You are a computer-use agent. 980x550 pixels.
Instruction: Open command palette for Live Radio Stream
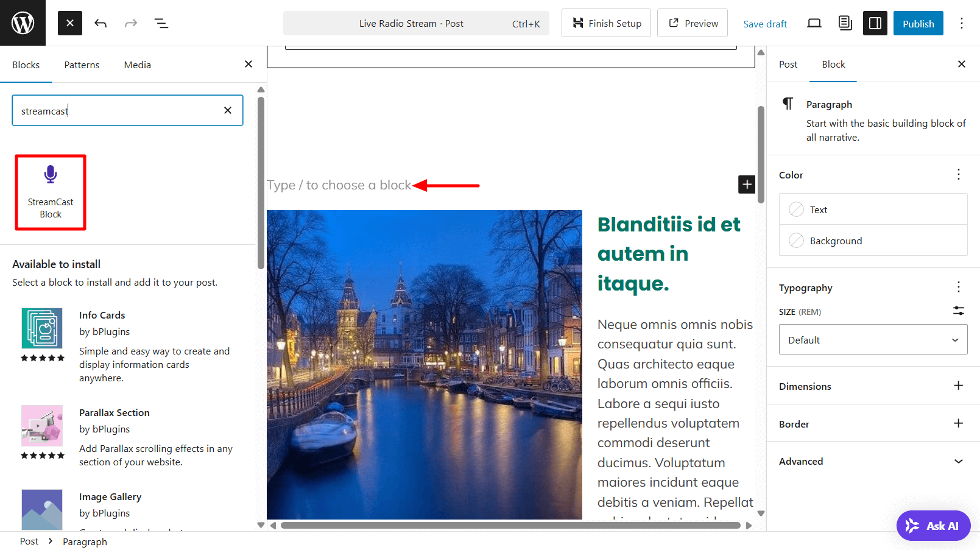(416, 23)
